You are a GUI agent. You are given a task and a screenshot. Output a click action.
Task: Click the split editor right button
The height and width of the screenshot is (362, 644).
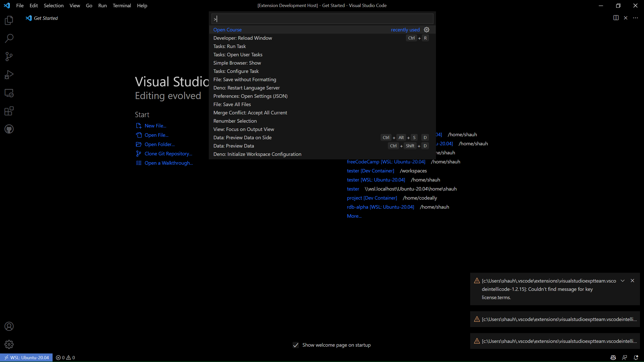coord(616,18)
